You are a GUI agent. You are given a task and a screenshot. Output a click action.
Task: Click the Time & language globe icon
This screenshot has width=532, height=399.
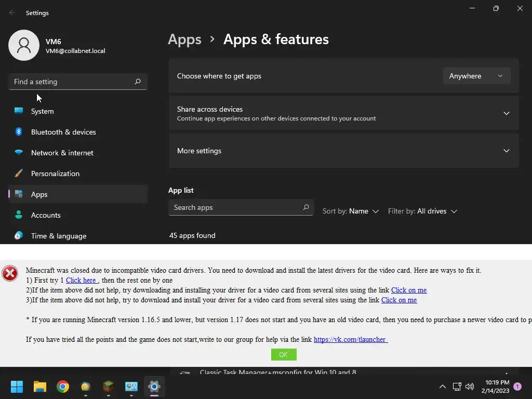click(x=19, y=235)
